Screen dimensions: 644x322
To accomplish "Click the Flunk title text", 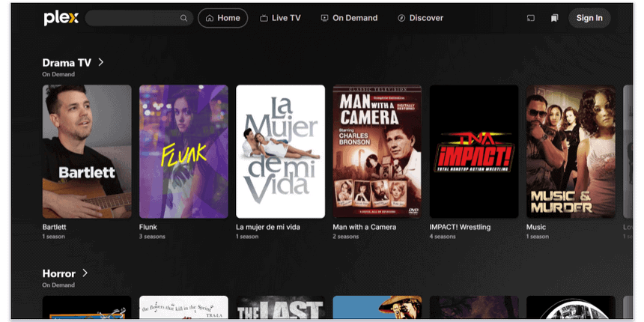I will [148, 227].
